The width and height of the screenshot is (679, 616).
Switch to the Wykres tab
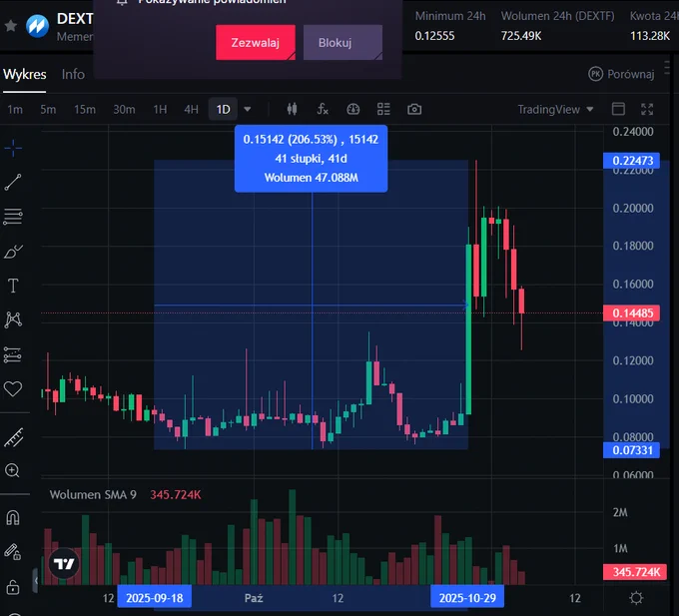point(24,74)
